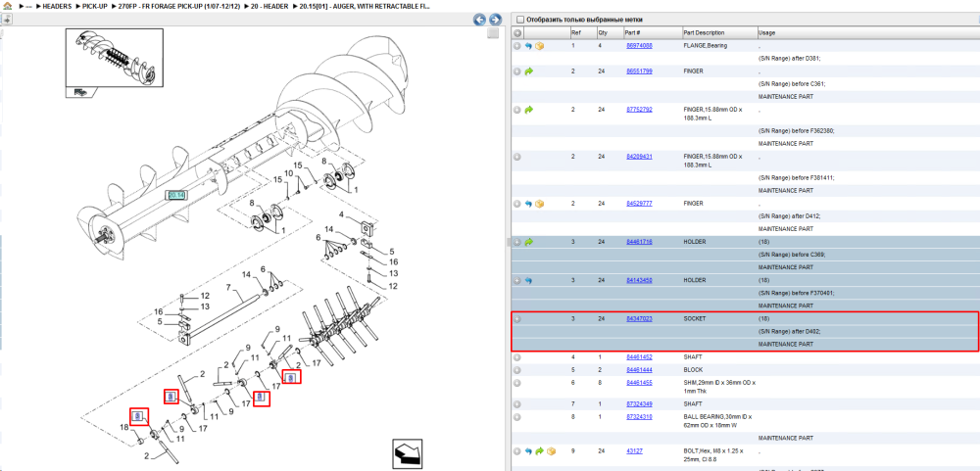Open part number 86974088 link
This screenshot has width=980, height=471.
[639, 46]
